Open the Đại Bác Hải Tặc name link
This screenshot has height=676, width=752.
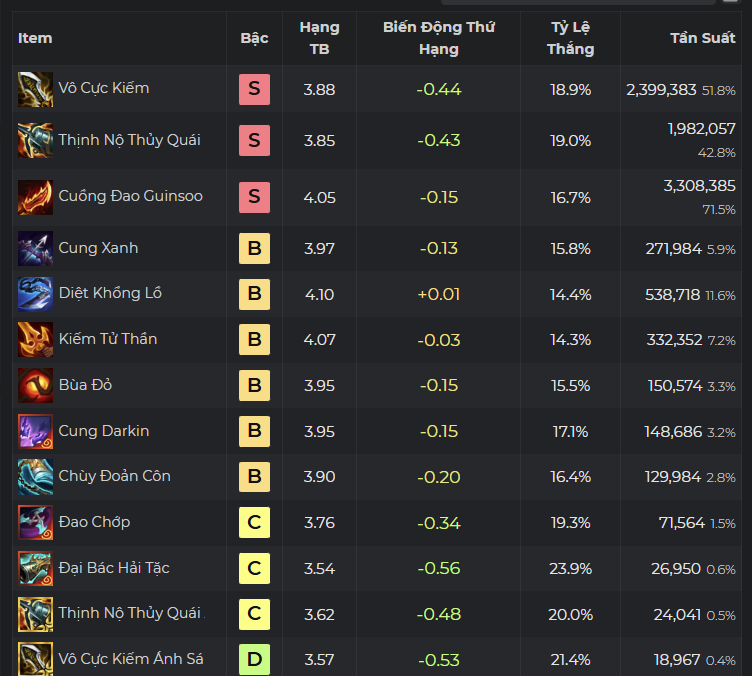[x=114, y=568]
